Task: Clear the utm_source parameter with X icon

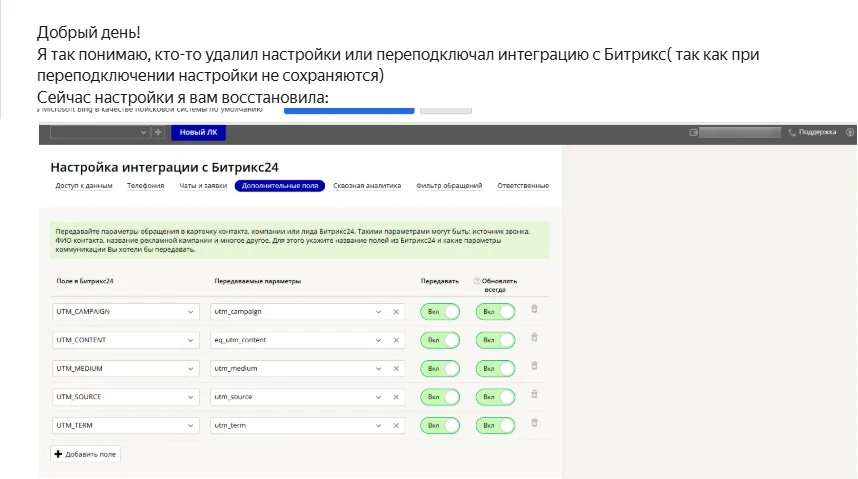Action: [396, 397]
